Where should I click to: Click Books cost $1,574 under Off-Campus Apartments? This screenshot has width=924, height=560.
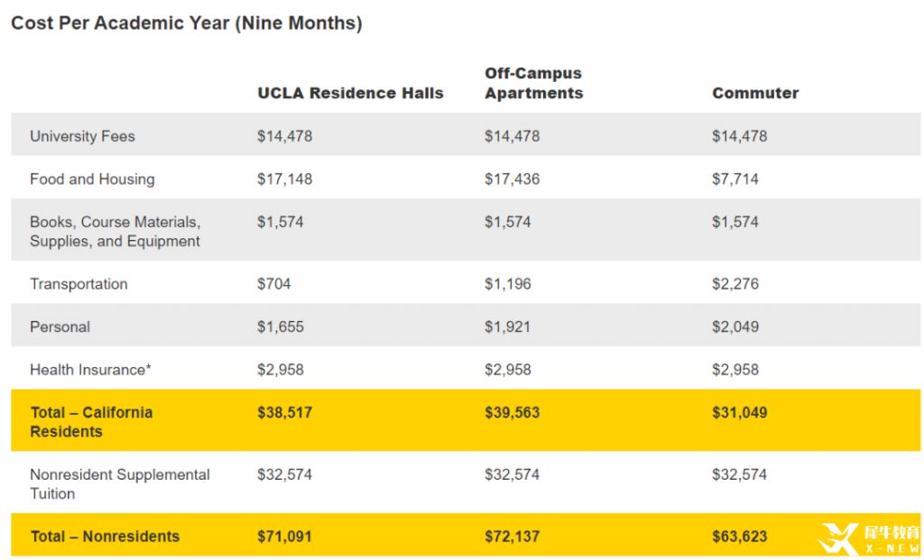click(507, 222)
